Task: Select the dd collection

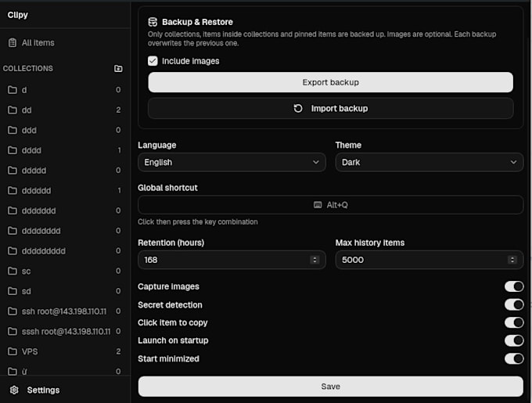Action: [x=65, y=110]
